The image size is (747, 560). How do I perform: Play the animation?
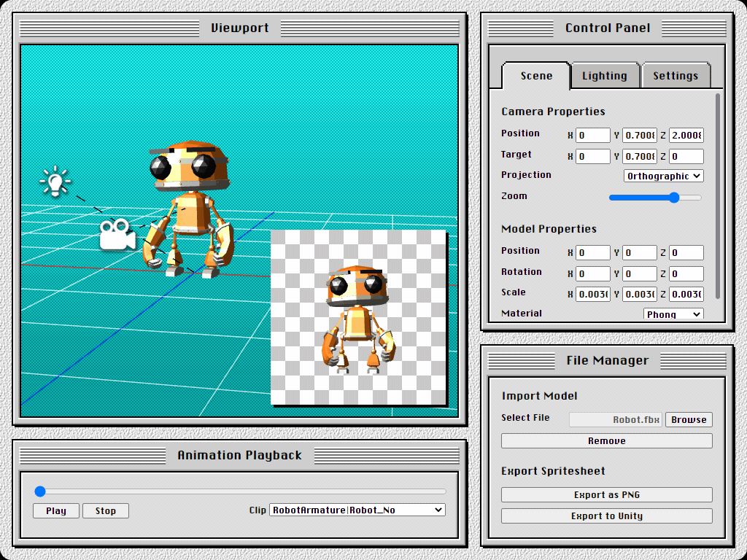[56, 510]
